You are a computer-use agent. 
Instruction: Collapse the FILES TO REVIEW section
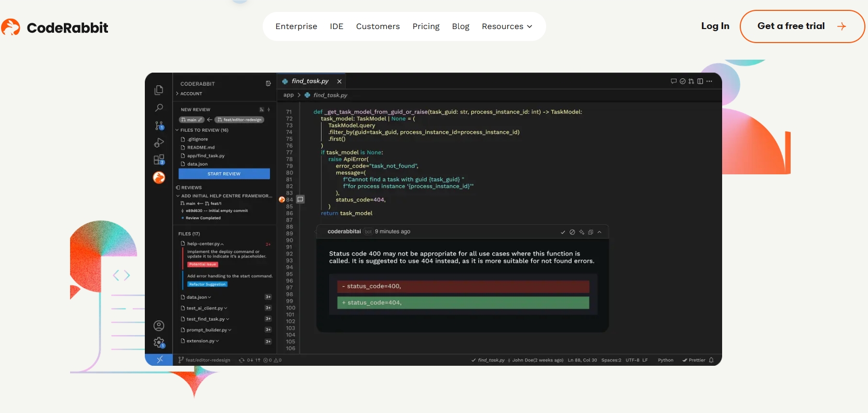pos(204,130)
